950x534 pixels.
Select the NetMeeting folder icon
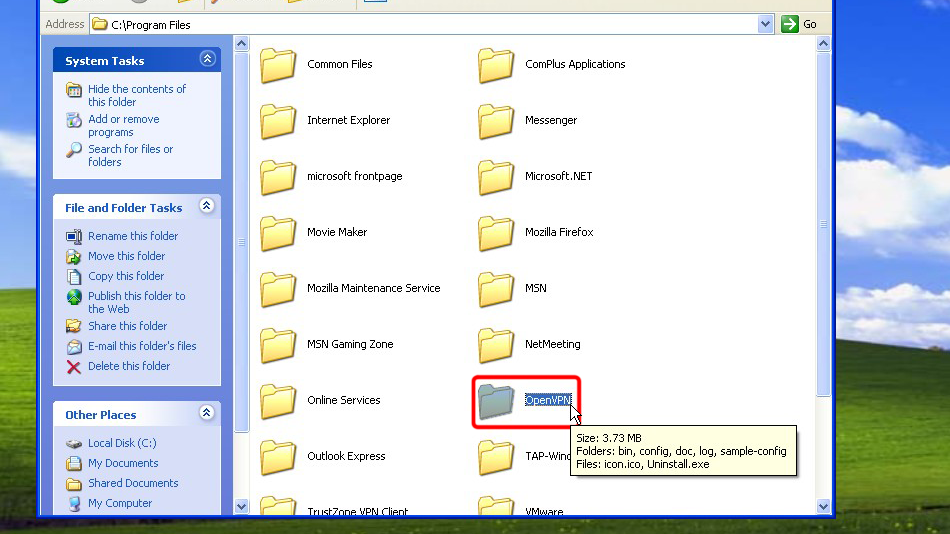(497, 345)
